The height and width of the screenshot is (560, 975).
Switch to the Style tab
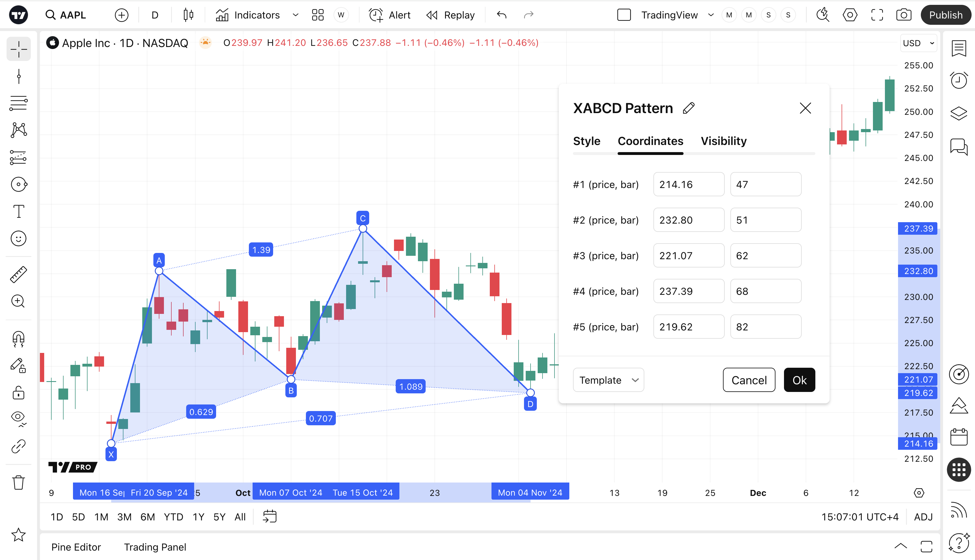586,141
